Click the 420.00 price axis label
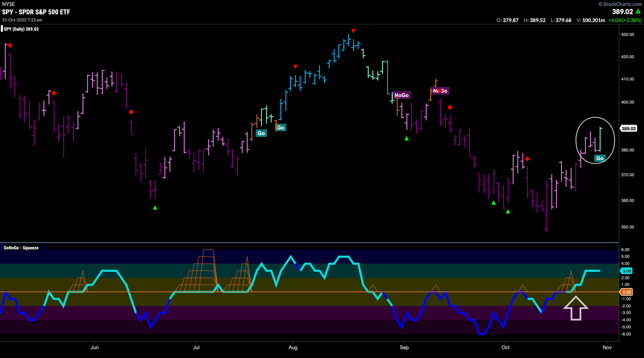The height and width of the screenshot is (358, 644). point(627,57)
